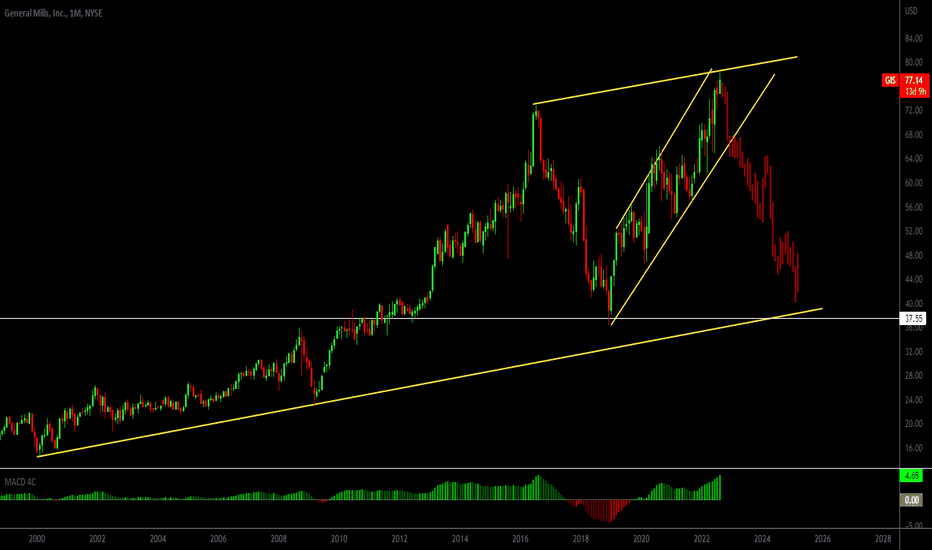Click the 64.00 price axis label

tap(914, 159)
